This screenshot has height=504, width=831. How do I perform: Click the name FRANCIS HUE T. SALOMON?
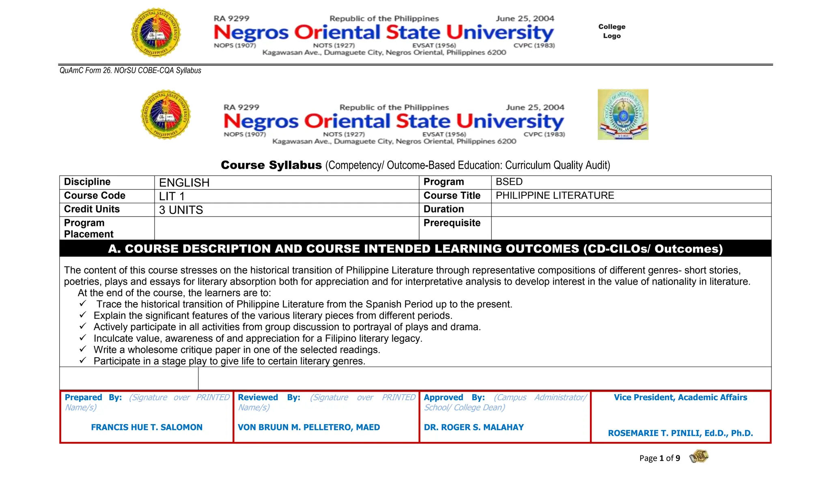click(146, 427)
